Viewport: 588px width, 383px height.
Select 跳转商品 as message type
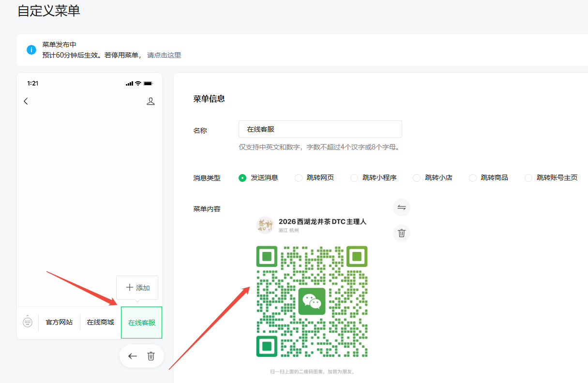tap(473, 178)
